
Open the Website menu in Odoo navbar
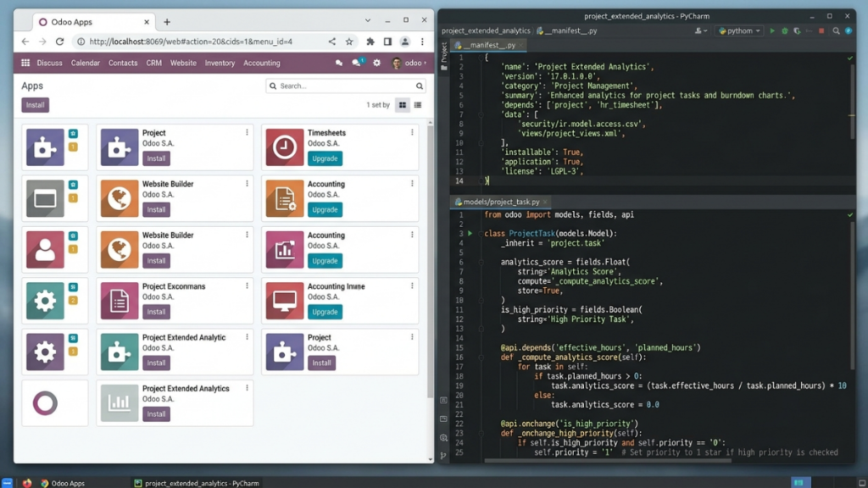[183, 63]
